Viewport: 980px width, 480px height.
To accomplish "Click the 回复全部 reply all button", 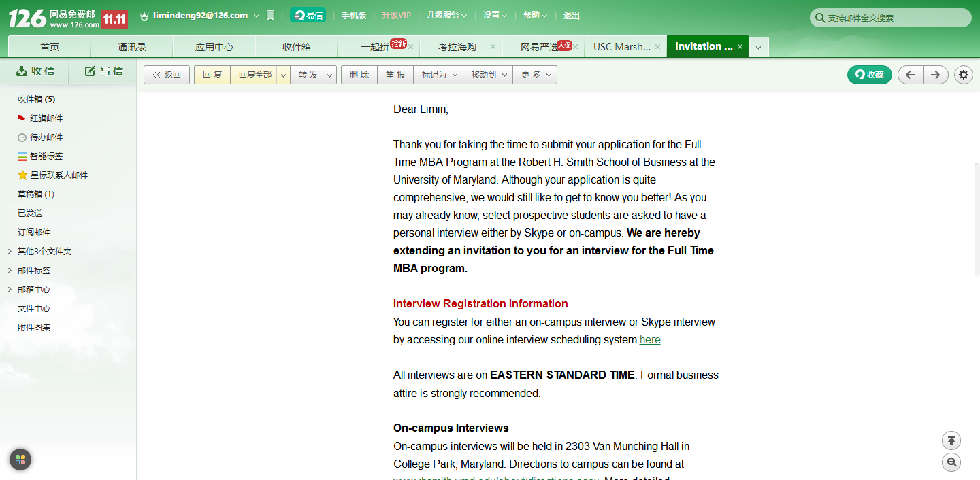I will (255, 75).
